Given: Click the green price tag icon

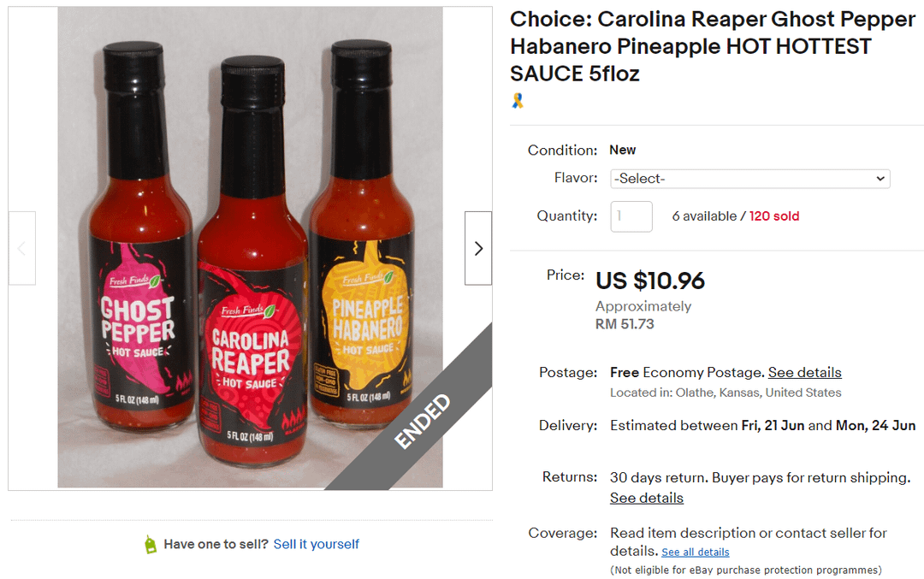Looking at the screenshot, I should click(x=151, y=545).
